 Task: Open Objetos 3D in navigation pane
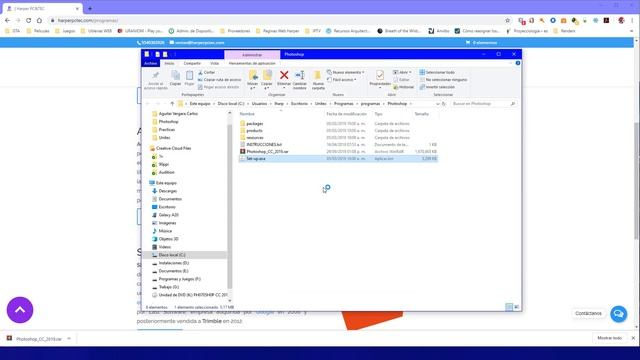click(169, 239)
